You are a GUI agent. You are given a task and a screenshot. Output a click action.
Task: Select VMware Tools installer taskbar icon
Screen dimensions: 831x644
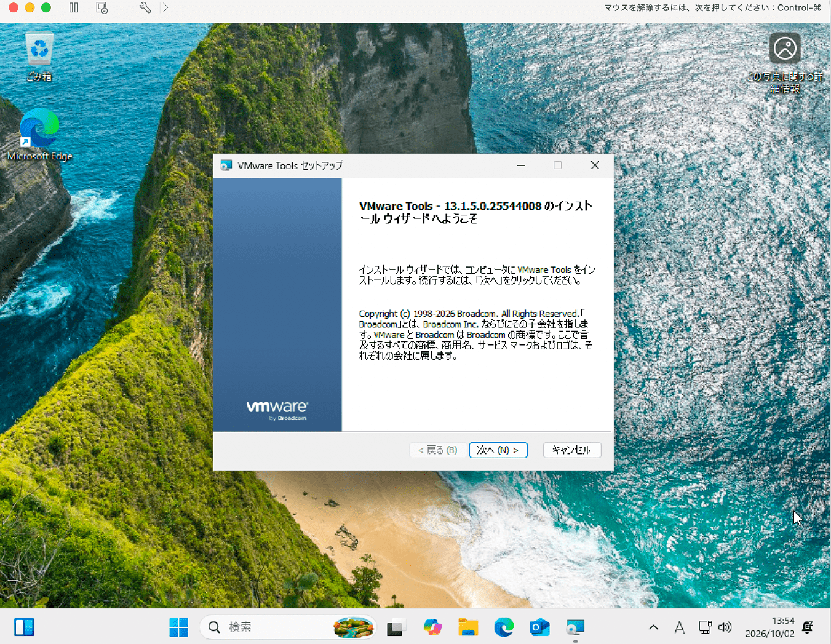point(575,627)
